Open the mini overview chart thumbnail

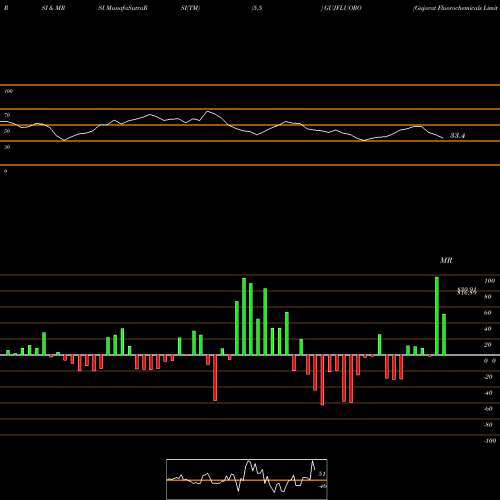[x=247, y=479]
